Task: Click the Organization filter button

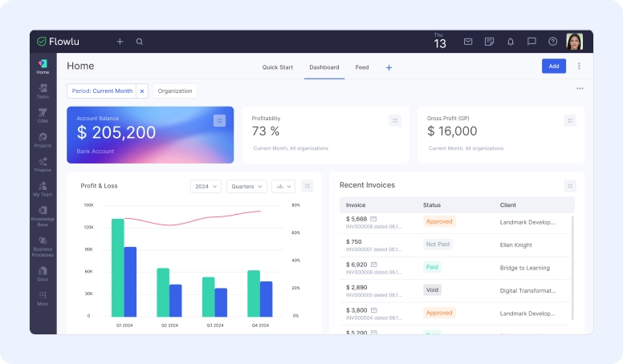Action: (x=174, y=91)
